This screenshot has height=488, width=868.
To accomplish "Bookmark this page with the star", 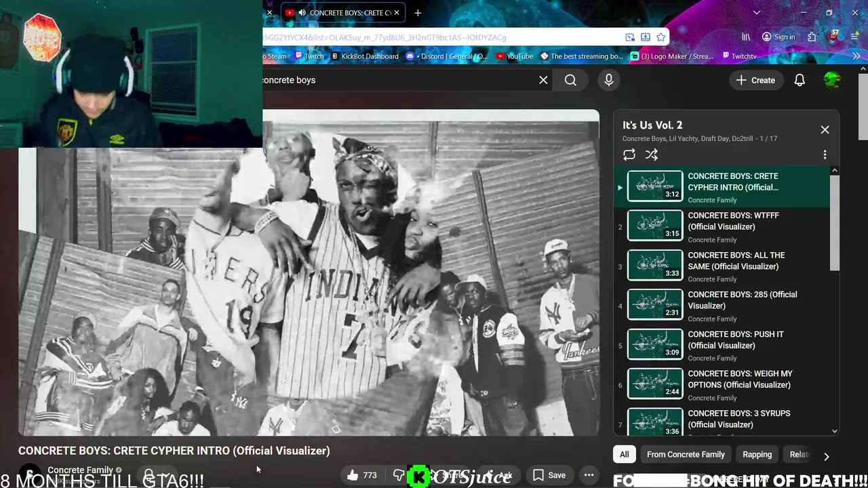I will point(660,37).
